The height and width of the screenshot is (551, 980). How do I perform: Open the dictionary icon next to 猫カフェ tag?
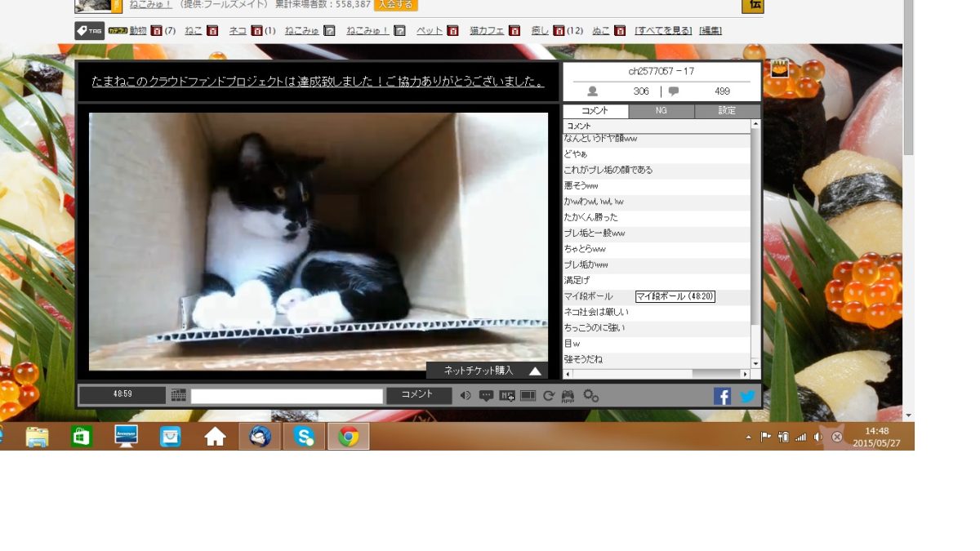coord(514,31)
